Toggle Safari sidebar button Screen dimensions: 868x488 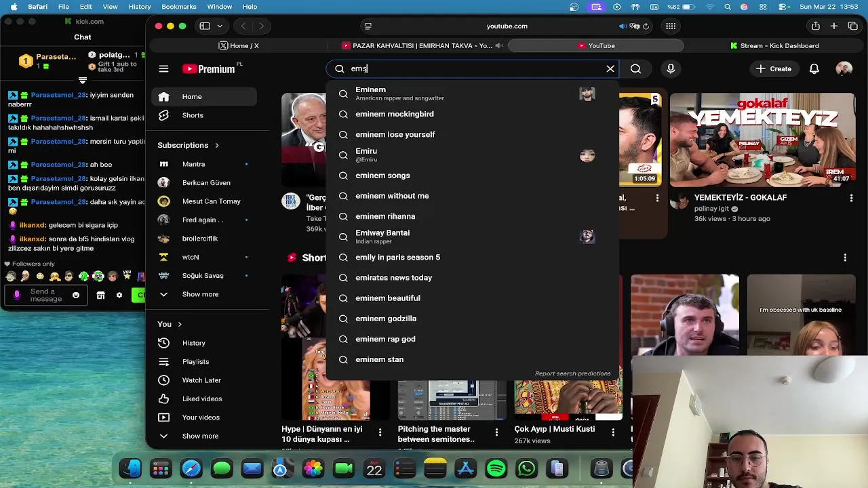click(x=205, y=26)
